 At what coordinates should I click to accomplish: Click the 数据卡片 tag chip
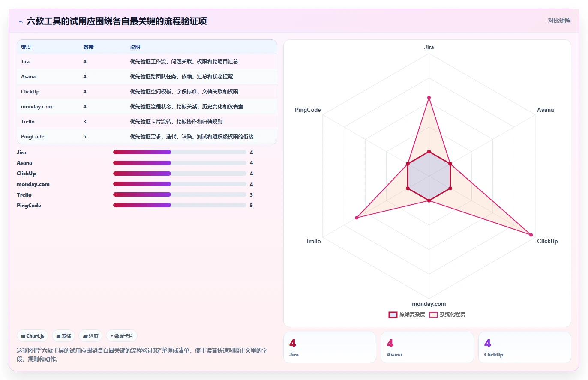point(122,336)
